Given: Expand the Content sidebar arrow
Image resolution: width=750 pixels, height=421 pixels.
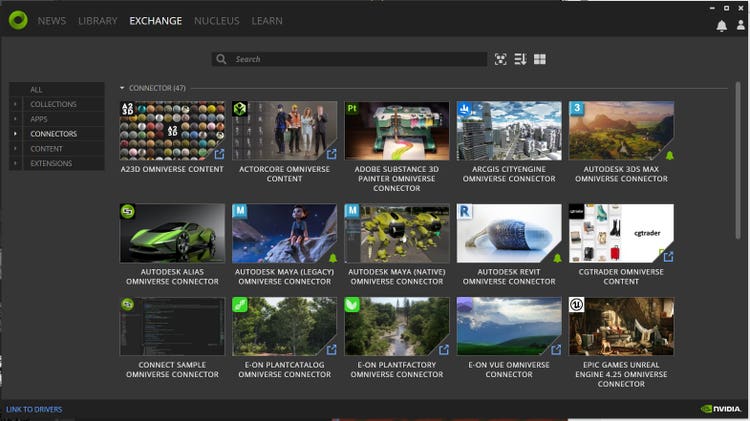Looking at the screenshot, I should [15, 149].
